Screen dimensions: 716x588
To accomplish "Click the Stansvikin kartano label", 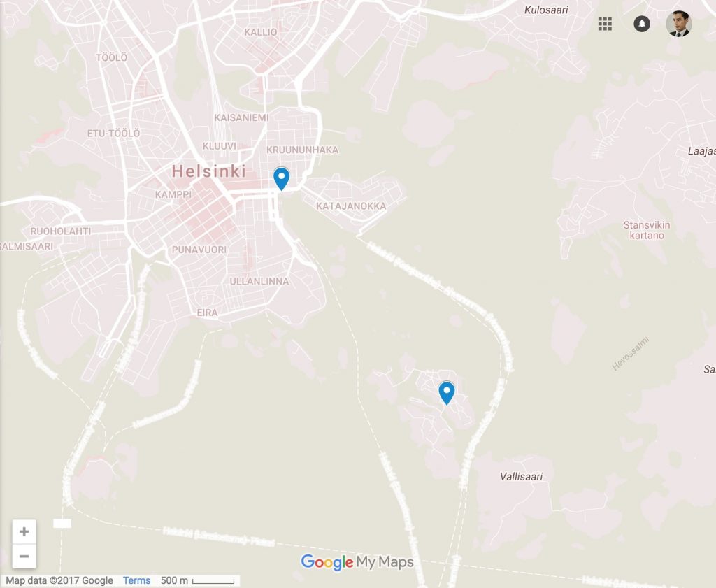I will [647, 230].
